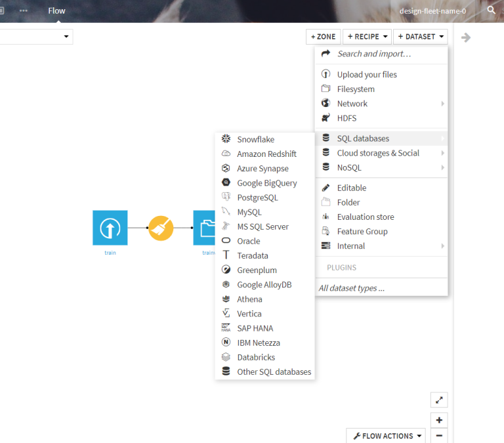Open the RECIPE dropdown
Screen dimensions: 504x443
[367, 37]
